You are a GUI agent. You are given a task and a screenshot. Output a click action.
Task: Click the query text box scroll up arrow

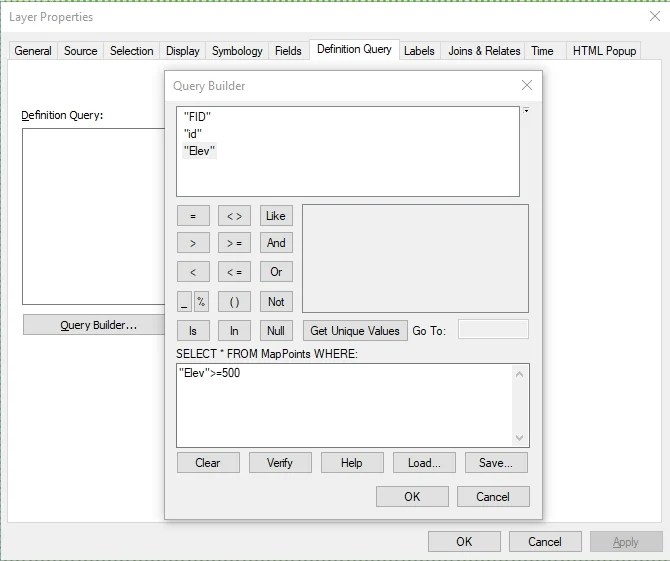pyautogui.click(x=520, y=375)
